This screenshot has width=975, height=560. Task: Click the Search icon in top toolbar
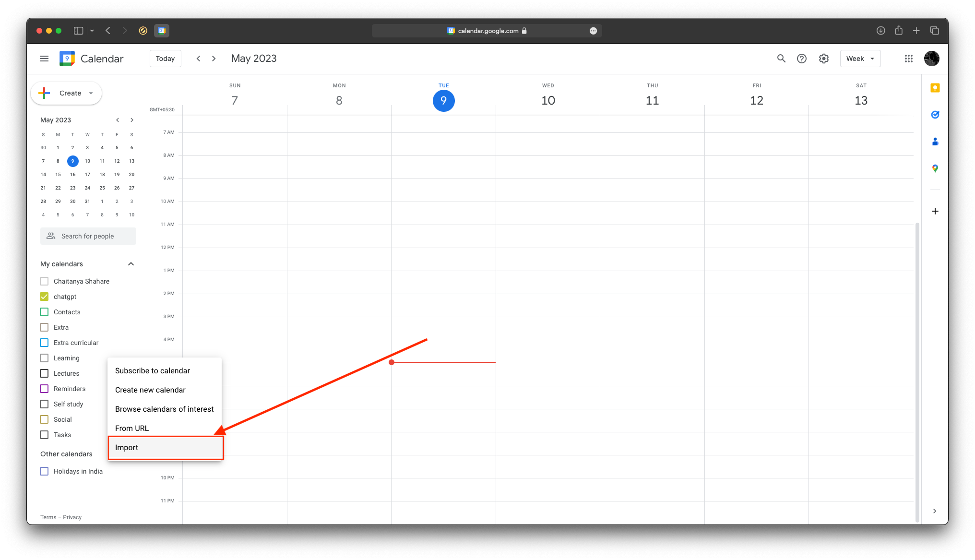click(x=781, y=58)
